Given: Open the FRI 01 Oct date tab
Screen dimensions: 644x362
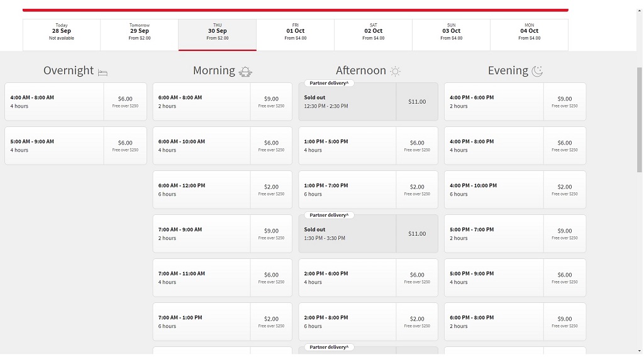Looking at the screenshot, I should point(295,35).
